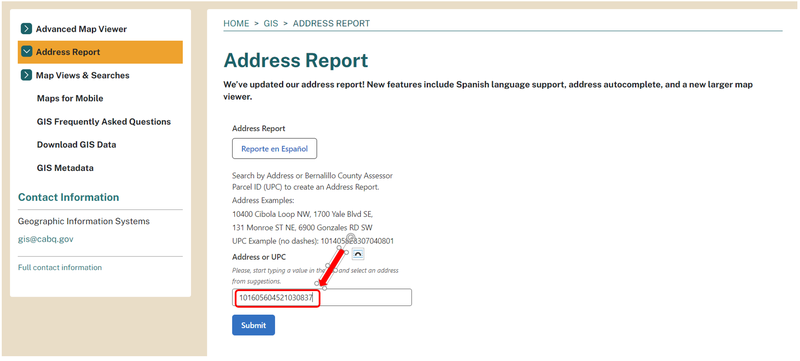Collapse Address Report chevron icon
This screenshot has height=361, width=800.
pyautogui.click(x=27, y=52)
